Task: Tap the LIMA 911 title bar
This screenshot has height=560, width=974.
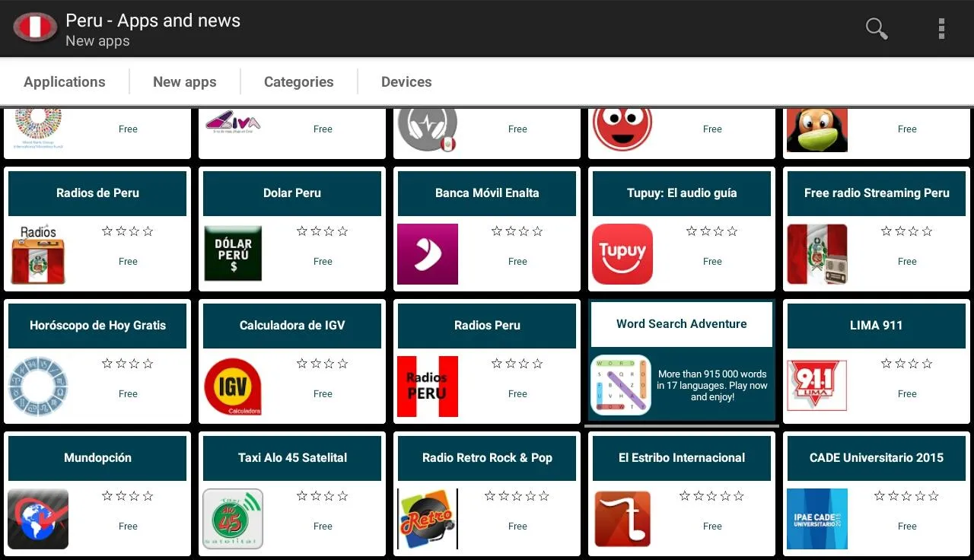Action: (x=877, y=326)
